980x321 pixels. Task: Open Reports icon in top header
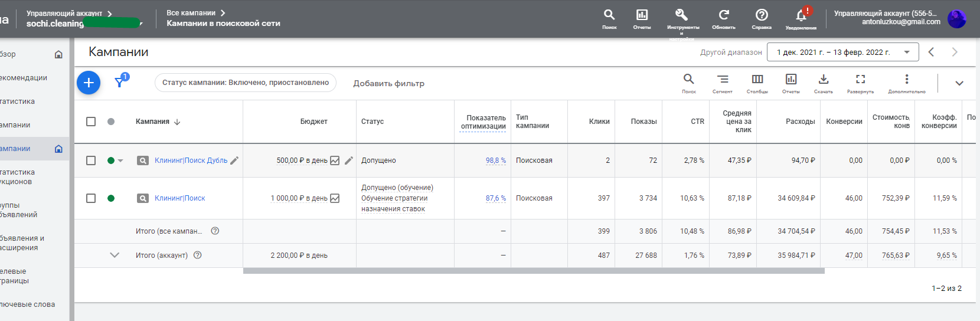click(642, 15)
